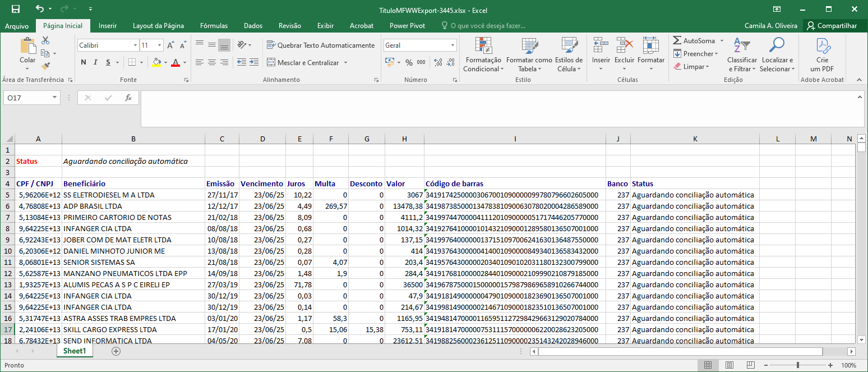Center cell text horizontally
The image size is (868, 372).
pyautogui.click(x=212, y=62)
